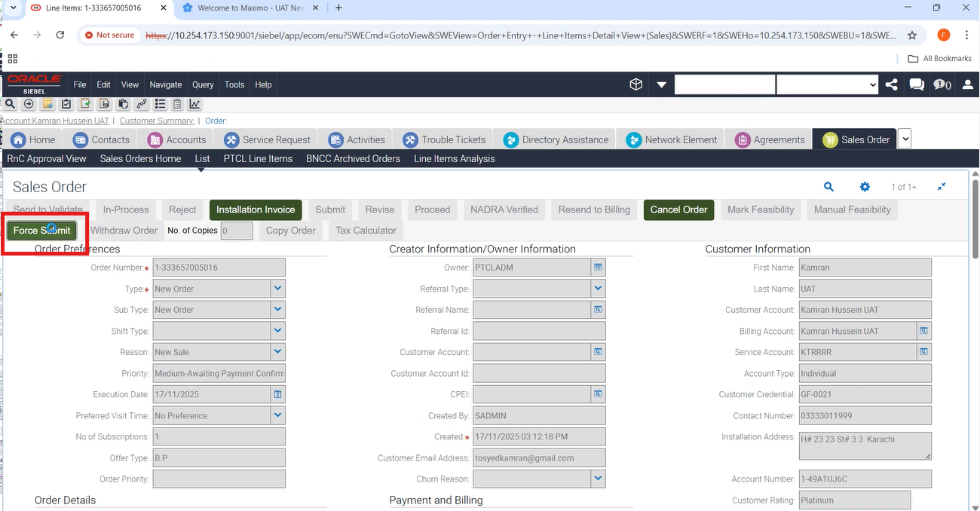Open the chat bubbles icon
The height and width of the screenshot is (511, 980).
917,84
